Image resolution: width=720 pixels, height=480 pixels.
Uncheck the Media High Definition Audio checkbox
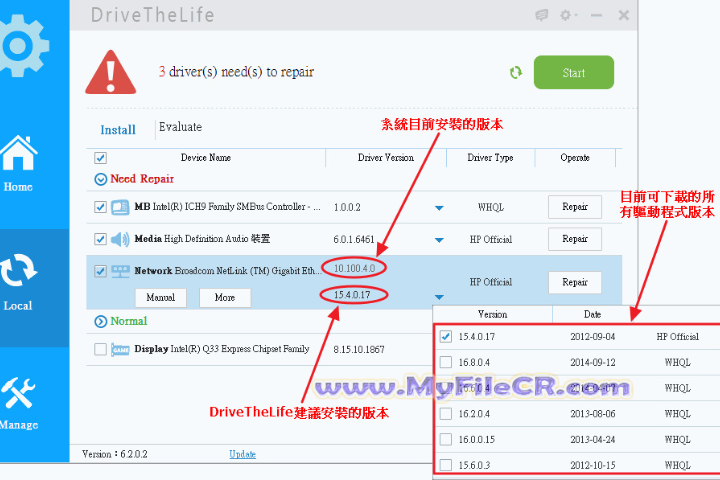101,239
